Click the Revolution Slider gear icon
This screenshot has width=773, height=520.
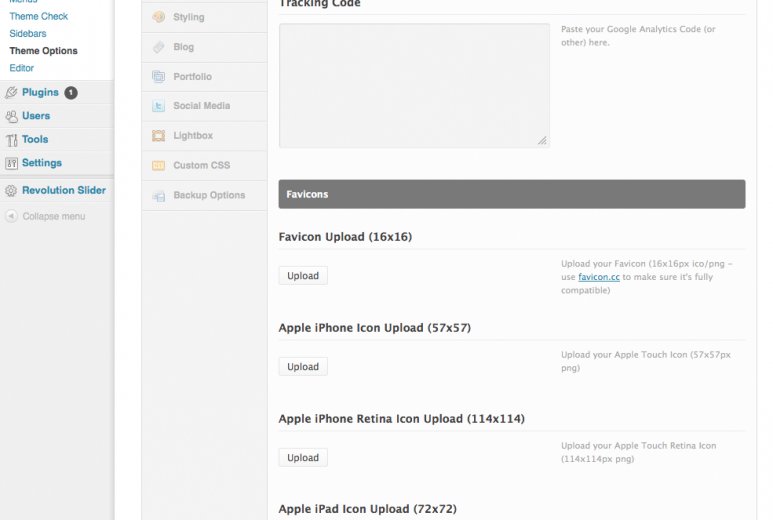pos(11,191)
